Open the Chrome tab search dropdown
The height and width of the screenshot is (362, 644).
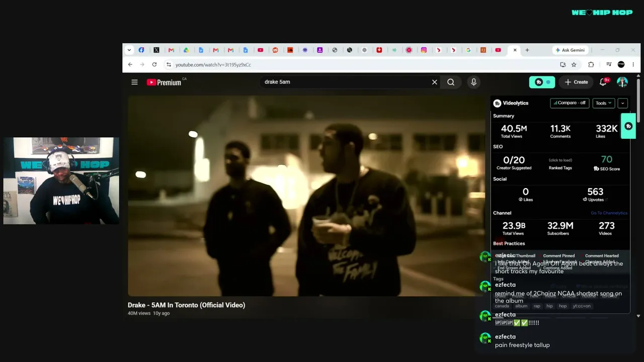129,50
